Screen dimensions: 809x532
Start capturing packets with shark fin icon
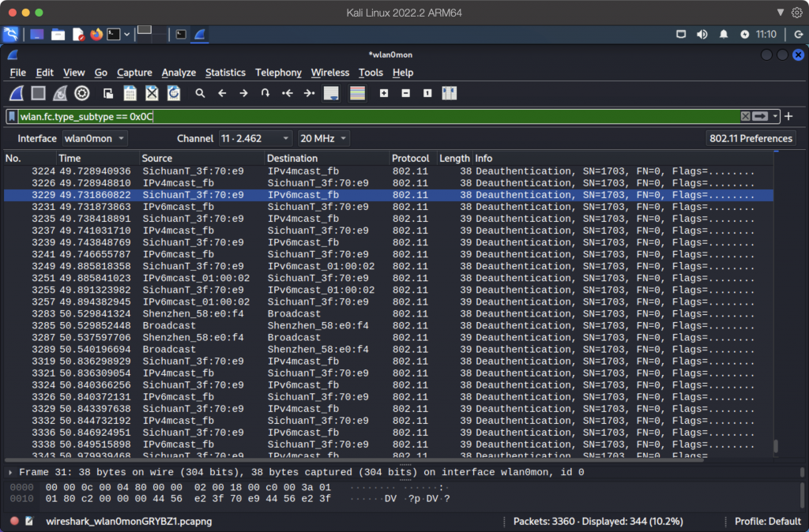17,93
